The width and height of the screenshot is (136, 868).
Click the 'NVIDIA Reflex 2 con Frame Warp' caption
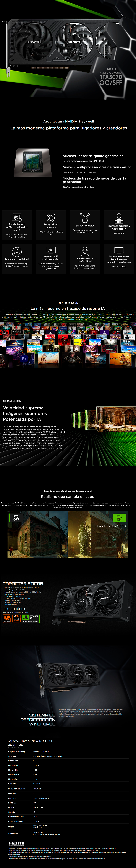tap(51, 233)
